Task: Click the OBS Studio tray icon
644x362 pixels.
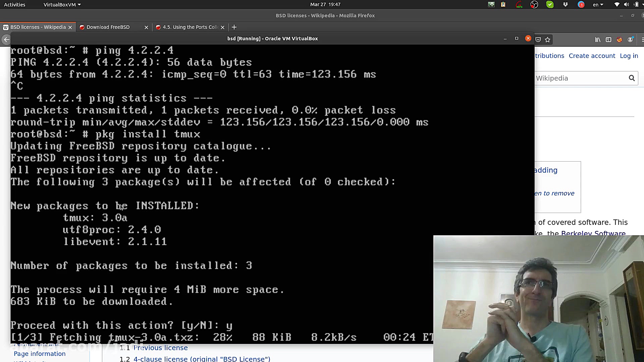Action: point(534,5)
